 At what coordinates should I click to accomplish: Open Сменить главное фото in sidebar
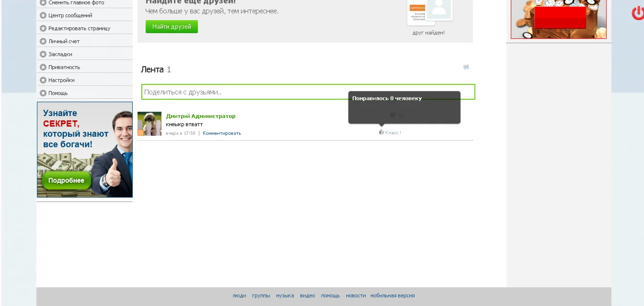click(76, 2)
